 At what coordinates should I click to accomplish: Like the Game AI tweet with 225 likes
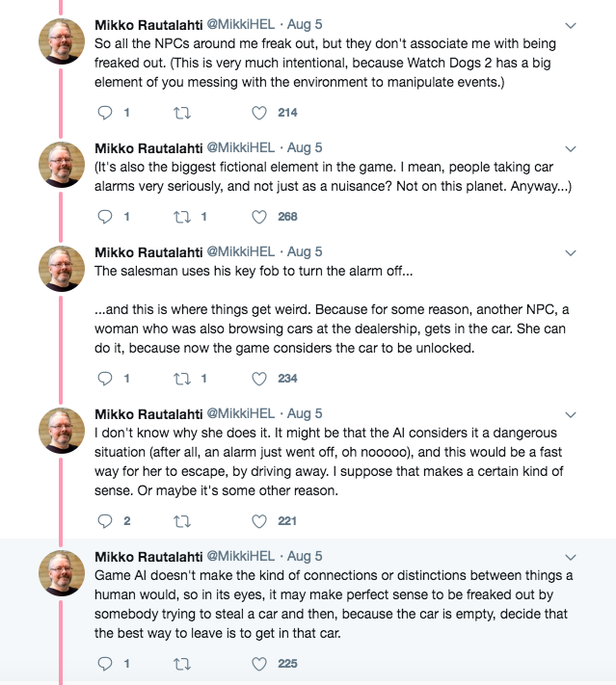pos(258,664)
